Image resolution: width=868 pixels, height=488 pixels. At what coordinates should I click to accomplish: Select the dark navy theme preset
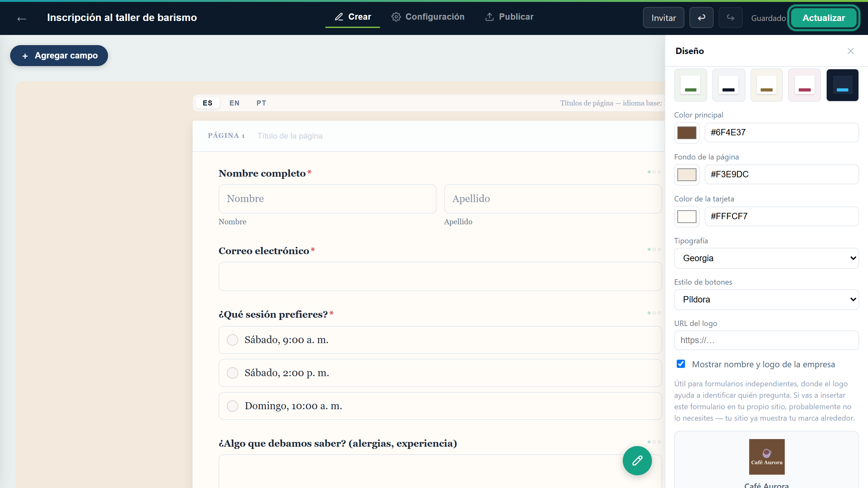842,85
